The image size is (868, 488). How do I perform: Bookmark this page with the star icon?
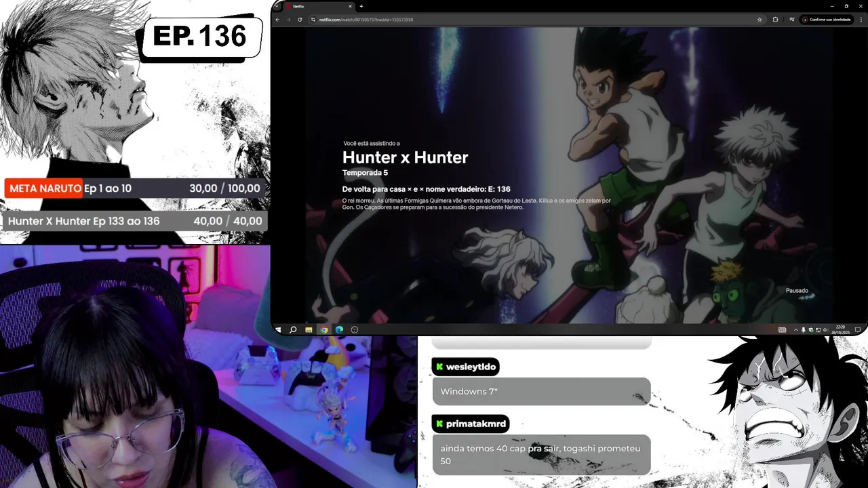pyautogui.click(x=759, y=20)
